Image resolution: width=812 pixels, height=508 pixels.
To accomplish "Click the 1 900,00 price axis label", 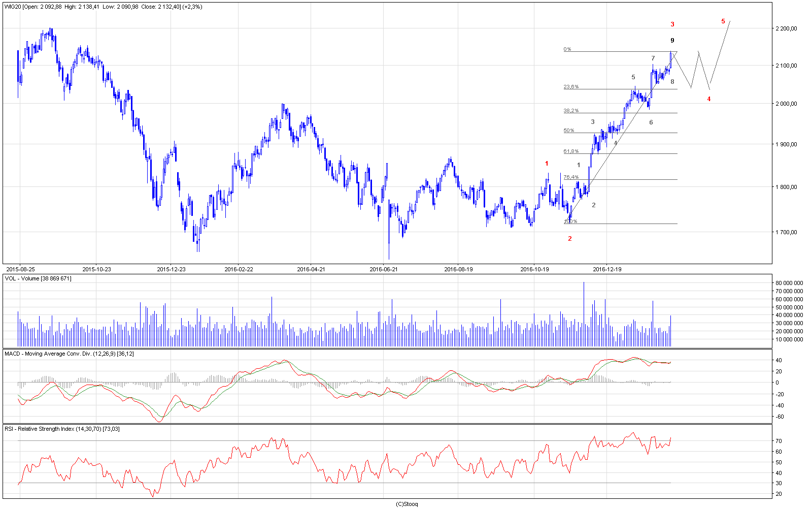I will coord(787,144).
